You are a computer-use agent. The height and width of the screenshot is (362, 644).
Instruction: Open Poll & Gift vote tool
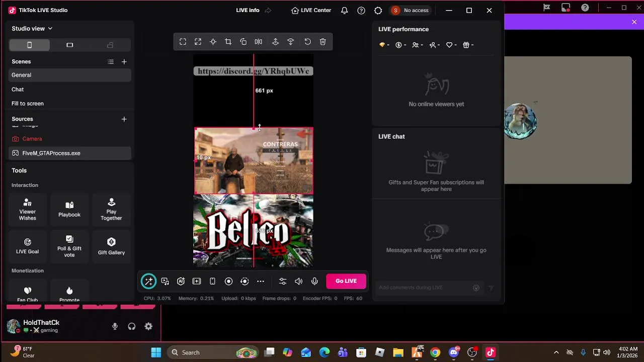pos(69,246)
